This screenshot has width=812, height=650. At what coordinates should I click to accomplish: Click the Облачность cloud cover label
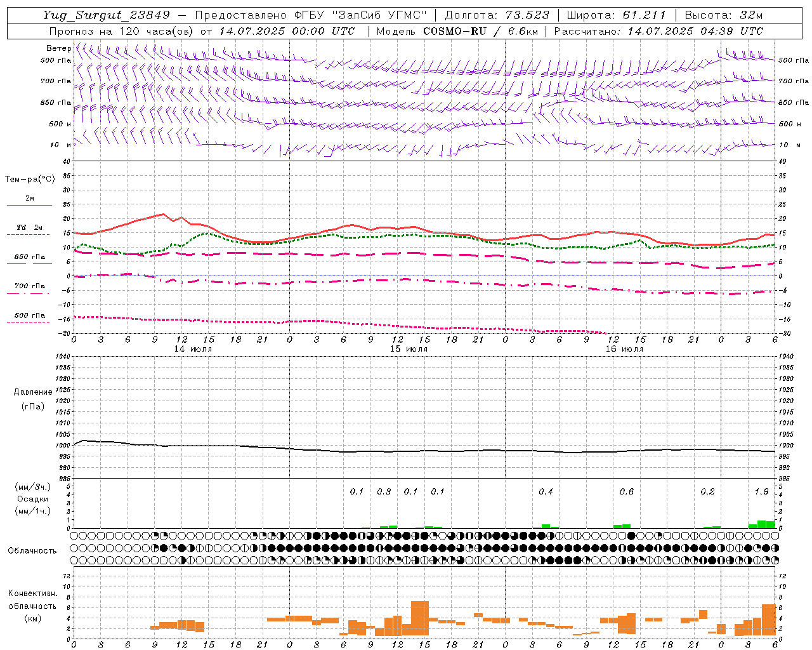(32, 551)
